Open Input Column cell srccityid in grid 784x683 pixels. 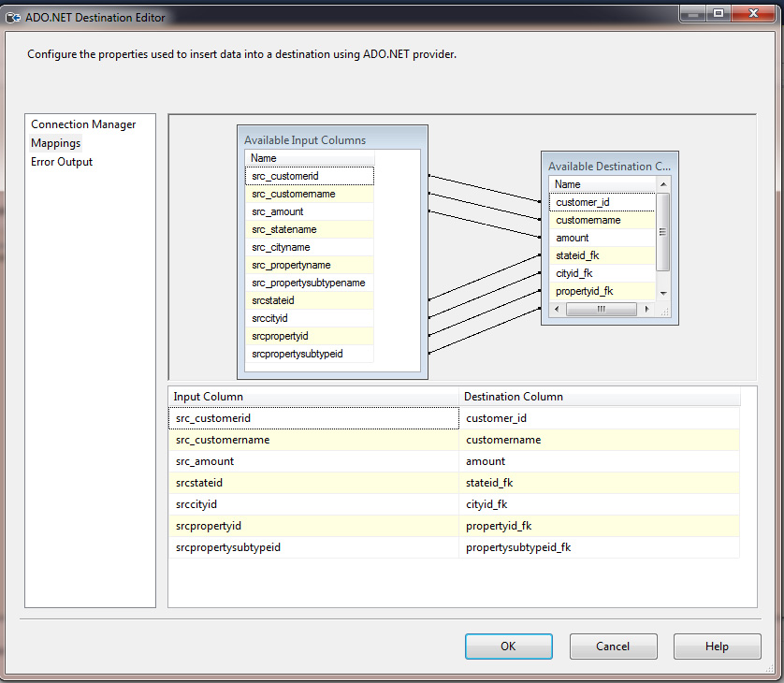(x=313, y=504)
